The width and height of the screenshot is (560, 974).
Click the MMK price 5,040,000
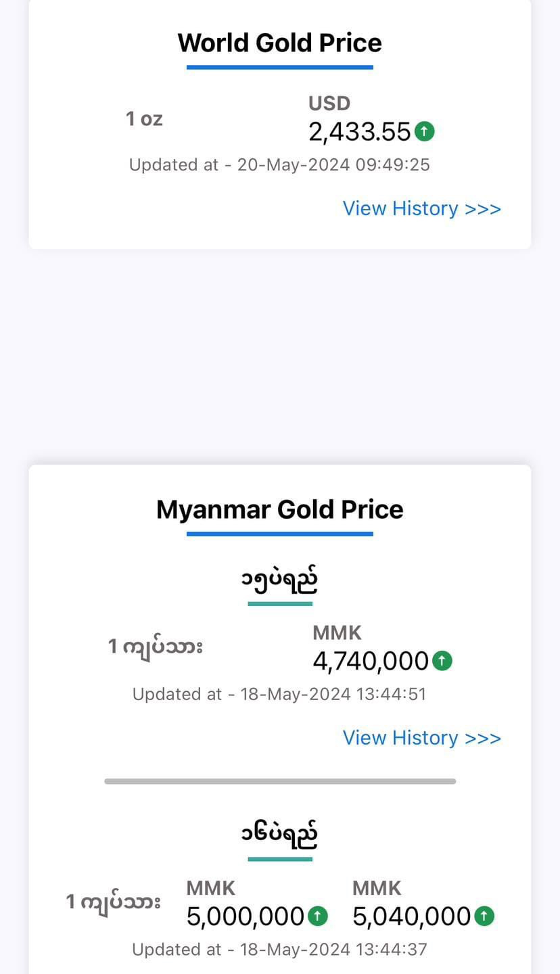pyautogui.click(x=411, y=917)
